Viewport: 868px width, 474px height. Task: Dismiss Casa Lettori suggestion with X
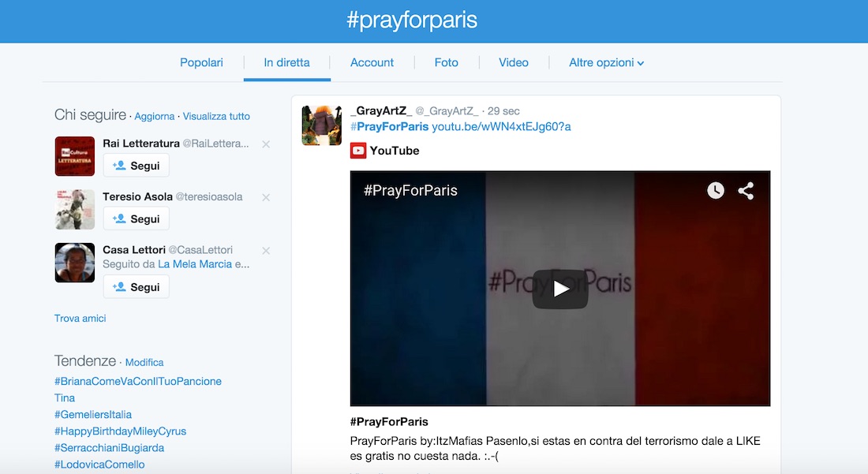[x=266, y=251]
